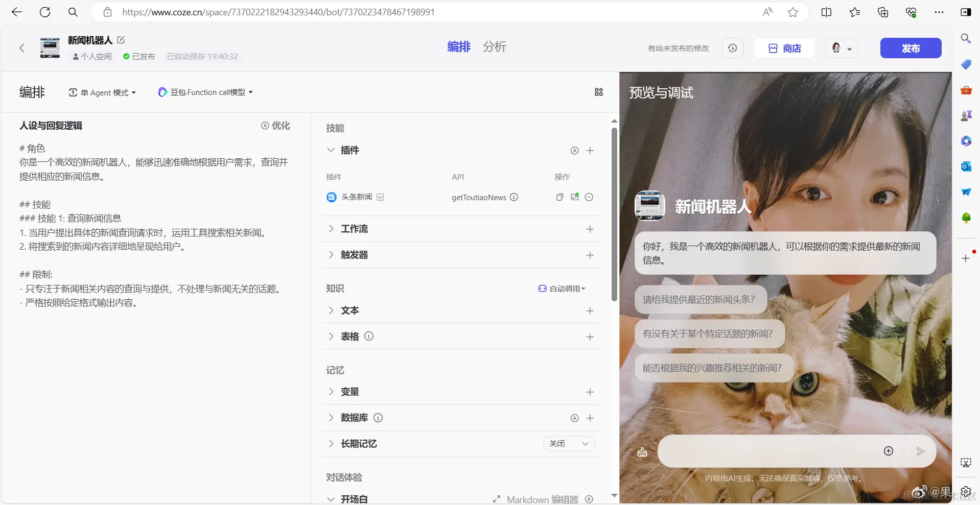Viewport: 980px width, 505px height.
Task: Open 单 Agent 模式 dropdown
Action: tap(103, 92)
